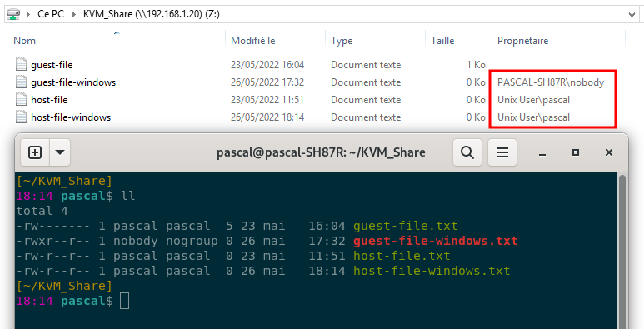Sort files by Propriétaire column

pos(523,41)
